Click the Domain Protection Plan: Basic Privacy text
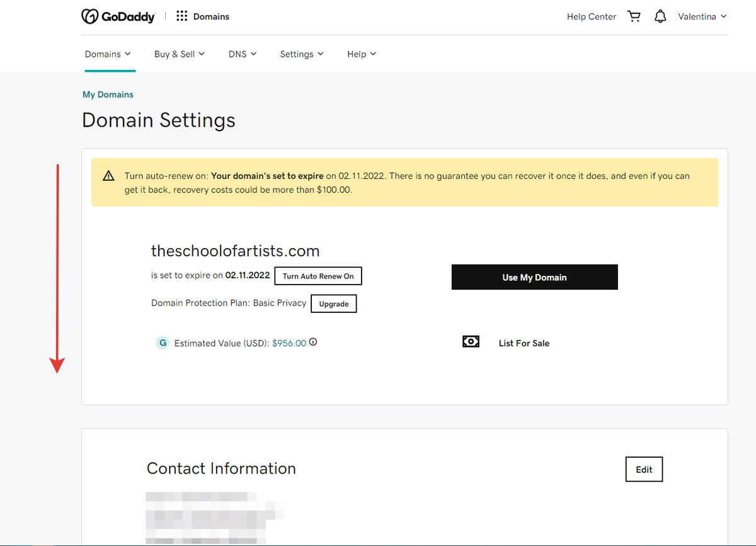This screenshot has height=546, width=756. pyautogui.click(x=229, y=303)
